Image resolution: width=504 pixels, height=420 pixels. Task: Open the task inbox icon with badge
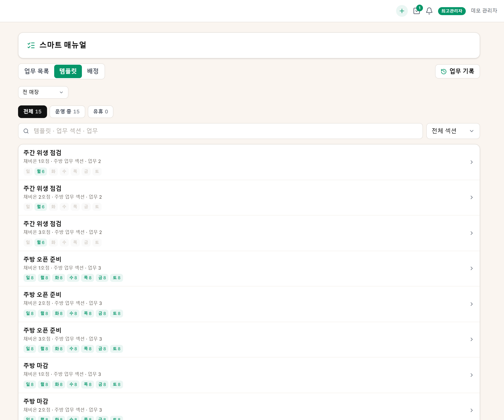(417, 11)
